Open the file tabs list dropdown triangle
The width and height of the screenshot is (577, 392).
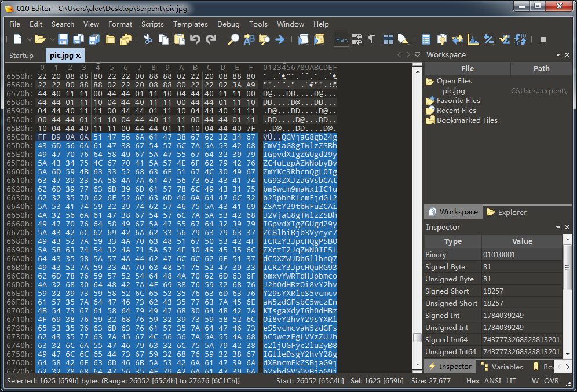pyautogui.click(x=417, y=55)
